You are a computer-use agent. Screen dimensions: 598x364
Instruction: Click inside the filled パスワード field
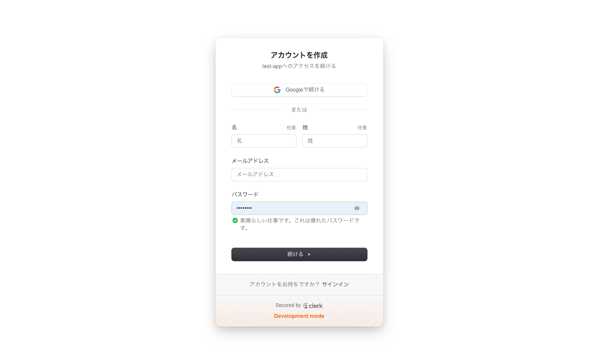(292, 208)
